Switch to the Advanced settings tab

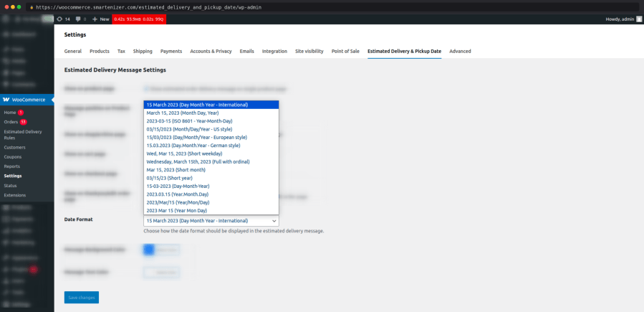point(460,52)
